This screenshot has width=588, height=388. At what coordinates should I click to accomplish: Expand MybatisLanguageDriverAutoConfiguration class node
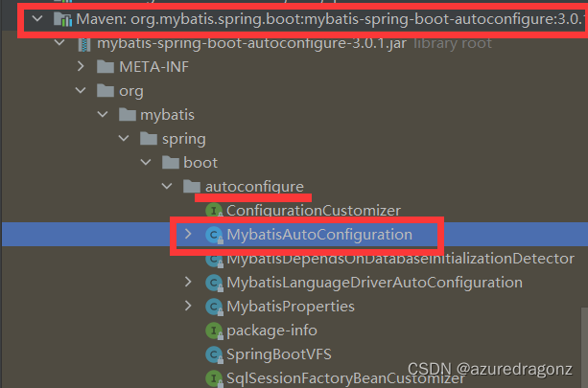pyautogui.click(x=188, y=282)
